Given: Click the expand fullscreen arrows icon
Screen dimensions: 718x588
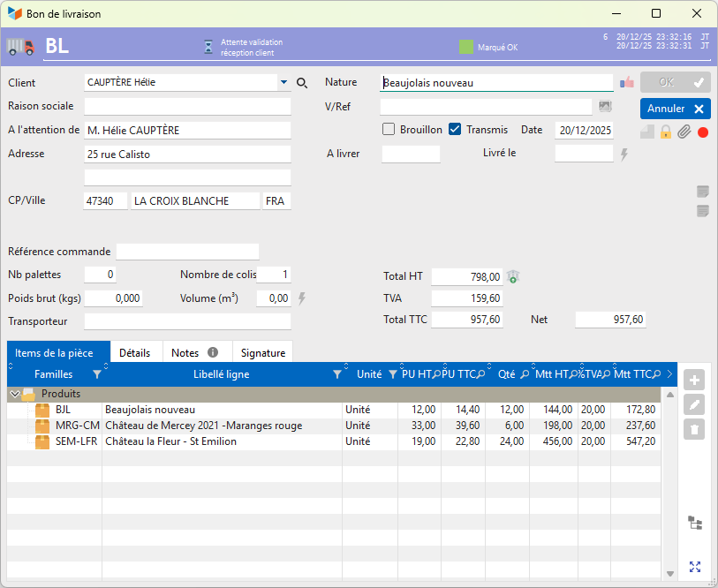Looking at the screenshot, I should pyautogui.click(x=695, y=567).
